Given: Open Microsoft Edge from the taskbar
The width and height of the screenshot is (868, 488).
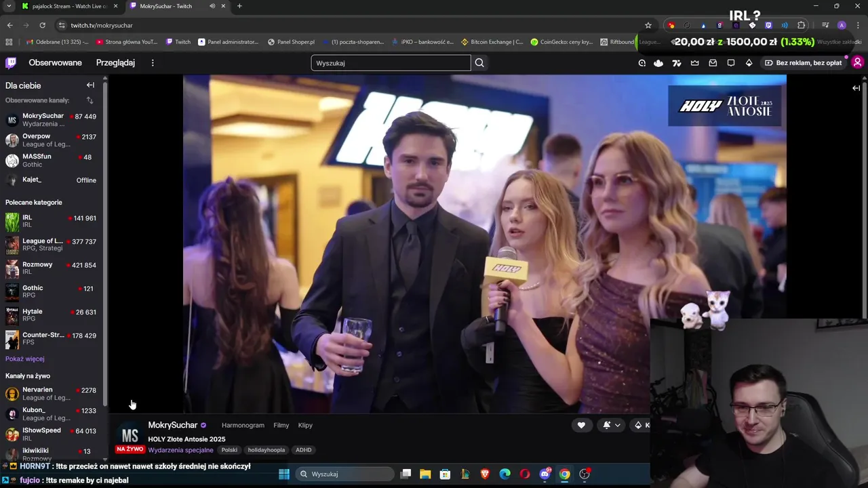Looking at the screenshot, I should click(x=505, y=474).
